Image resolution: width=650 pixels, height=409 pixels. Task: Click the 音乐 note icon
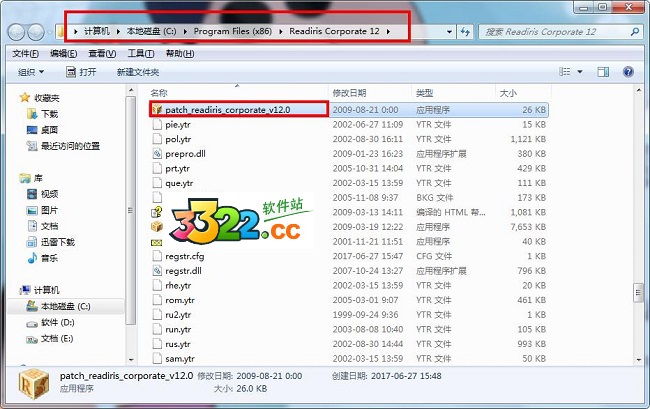(x=32, y=258)
